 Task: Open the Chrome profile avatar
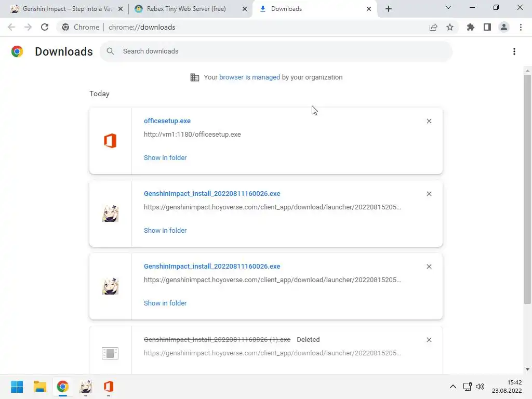point(504,27)
